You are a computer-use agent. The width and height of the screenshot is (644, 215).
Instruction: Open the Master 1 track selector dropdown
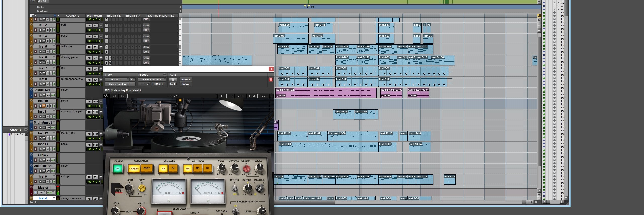coord(117,80)
